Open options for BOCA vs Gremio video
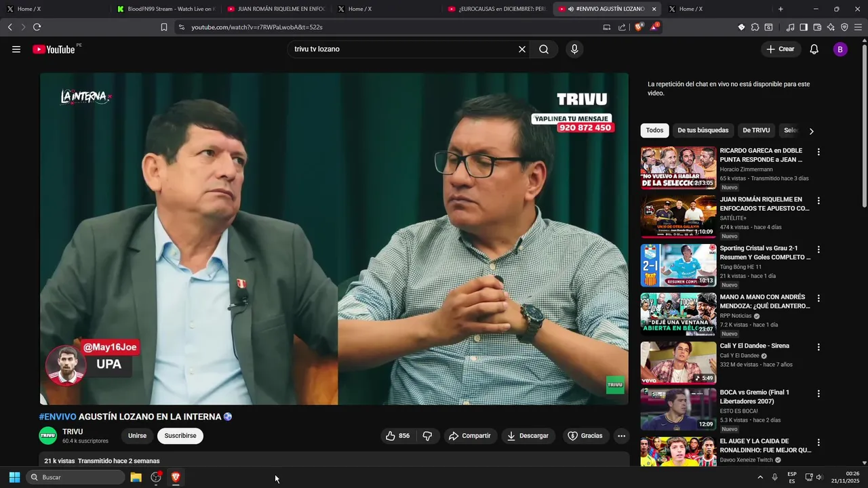868x488 pixels. tap(818, 393)
